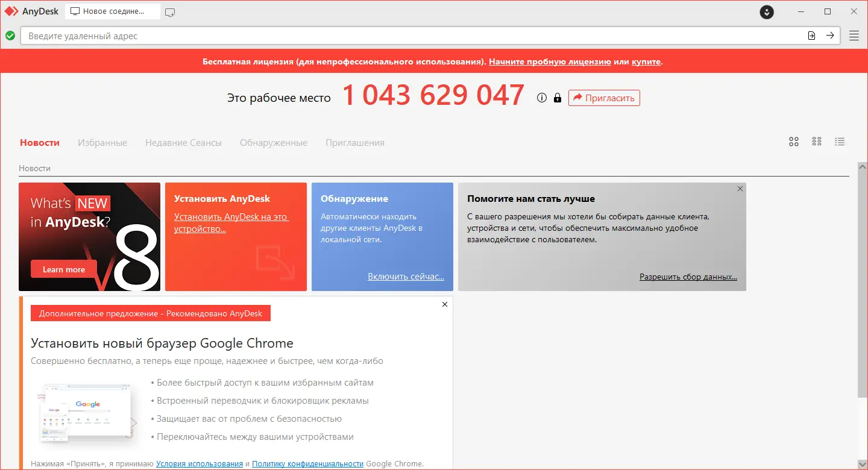The height and width of the screenshot is (470, 868).
Task: Switch to the list view
Action: click(840, 142)
